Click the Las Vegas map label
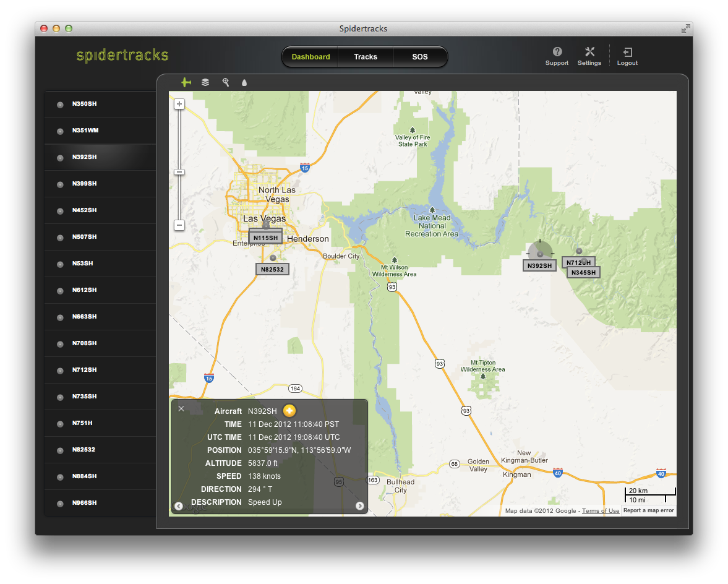 click(264, 218)
